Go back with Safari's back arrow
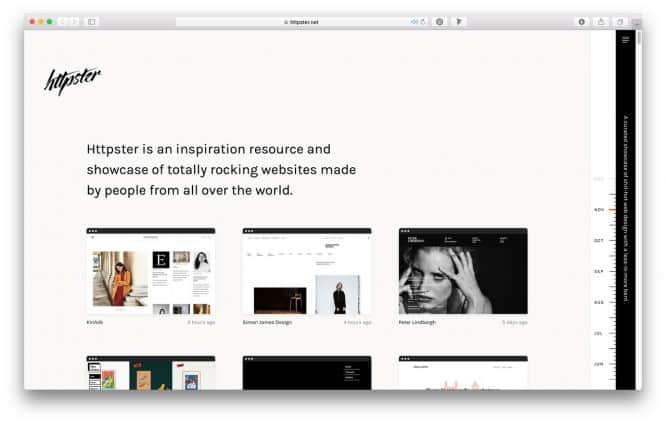 pos(62,22)
